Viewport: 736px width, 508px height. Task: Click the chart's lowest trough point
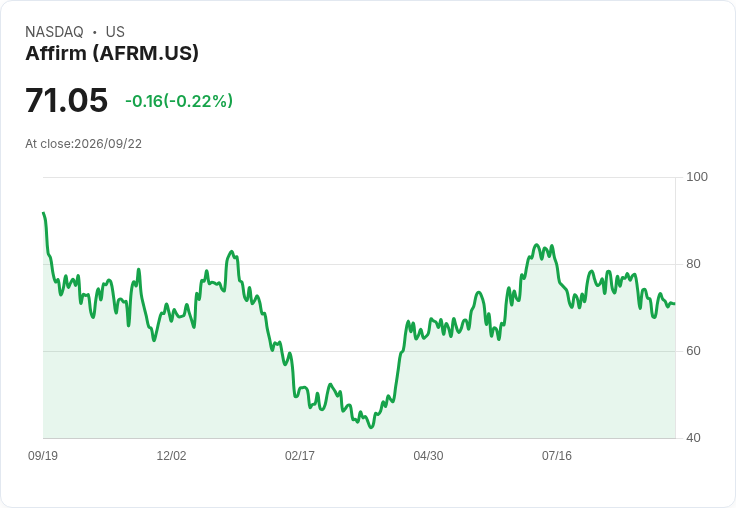(371, 427)
